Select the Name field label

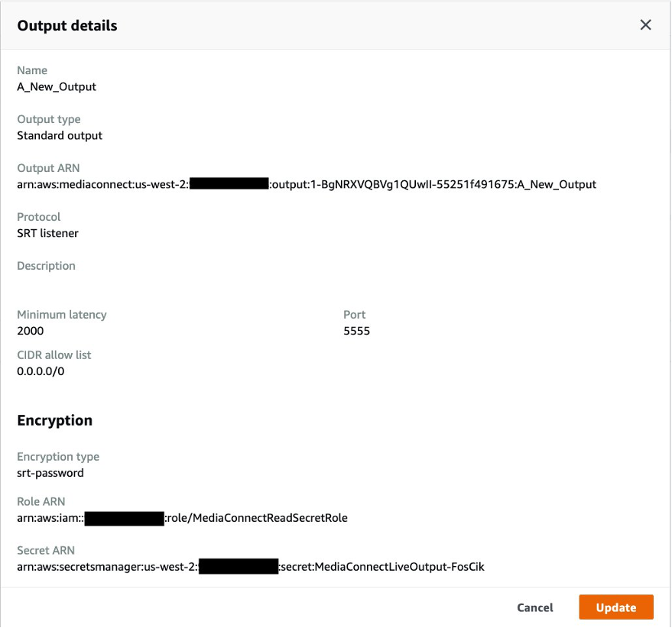tap(31, 70)
